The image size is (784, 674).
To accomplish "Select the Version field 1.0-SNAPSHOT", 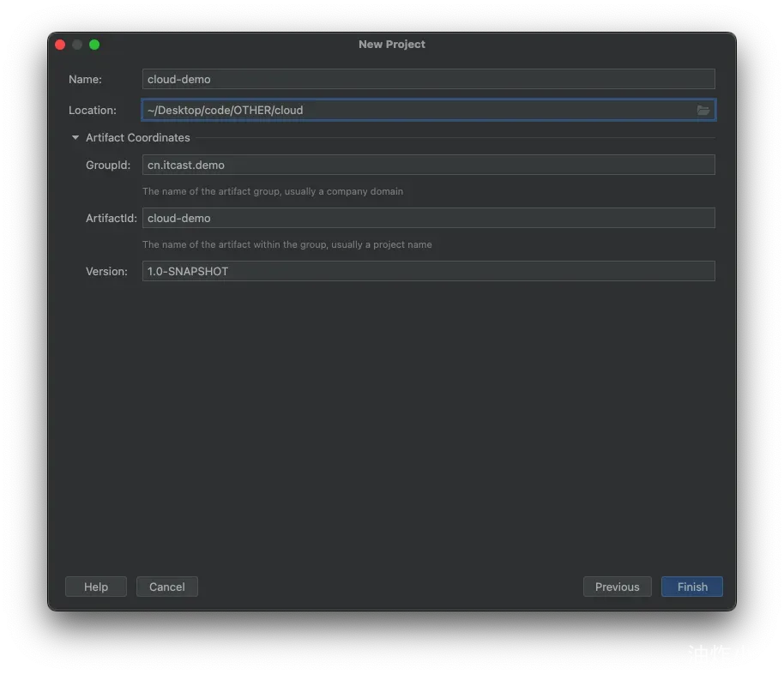I will click(x=429, y=271).
